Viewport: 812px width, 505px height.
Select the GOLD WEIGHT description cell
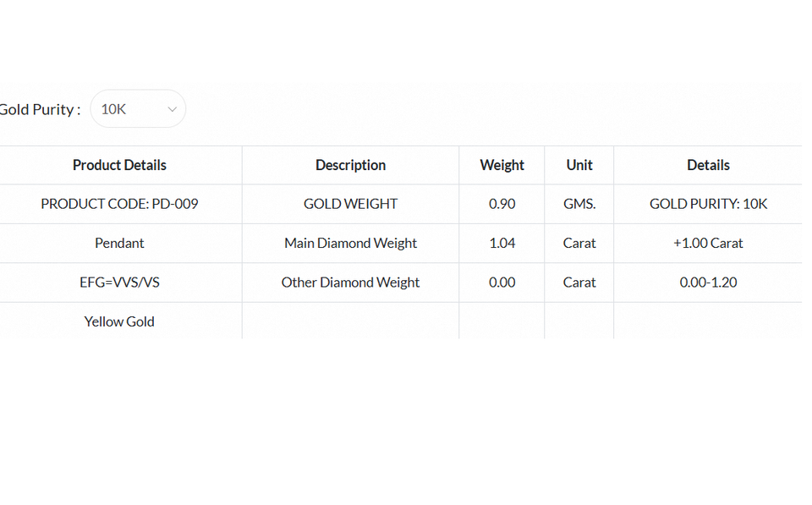tap(350, 204)
